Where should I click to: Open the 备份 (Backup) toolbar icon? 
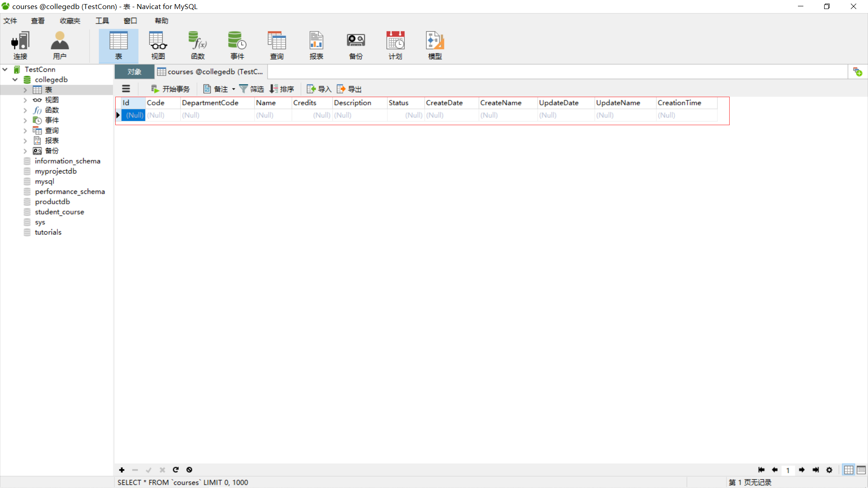[x=356, y=45]
